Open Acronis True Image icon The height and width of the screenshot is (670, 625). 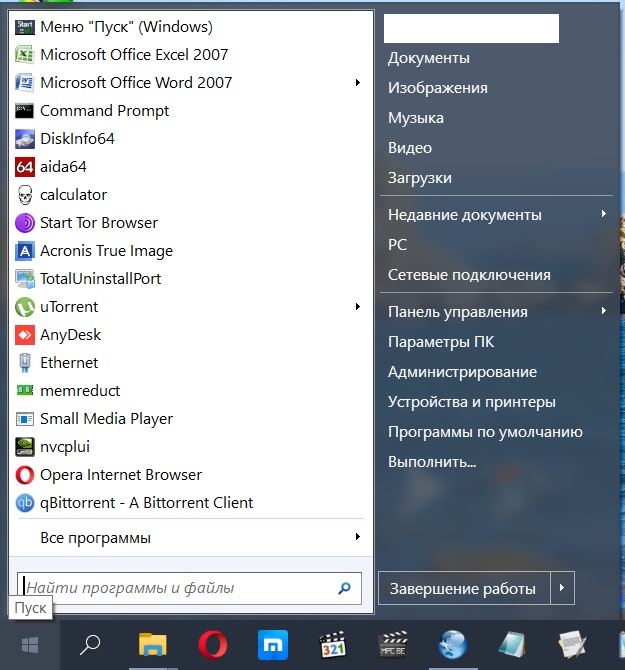point(25,251)
